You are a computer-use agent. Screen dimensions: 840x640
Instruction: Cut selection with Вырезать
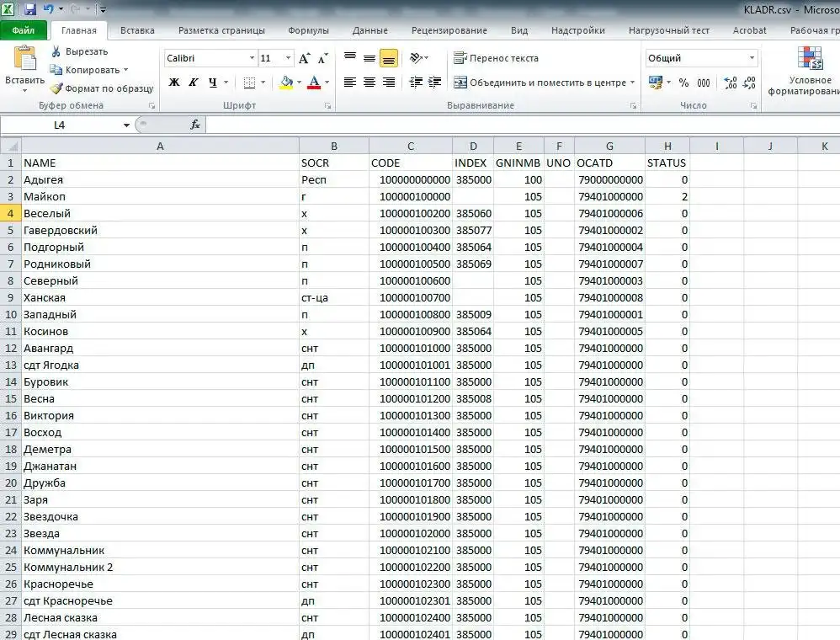coord(79,51)
